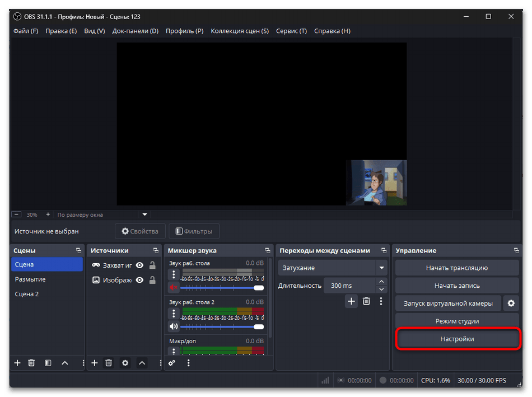Select the Размытие scene in the list
Viewport: 532px width, 397px height.
tap(31, 279)
